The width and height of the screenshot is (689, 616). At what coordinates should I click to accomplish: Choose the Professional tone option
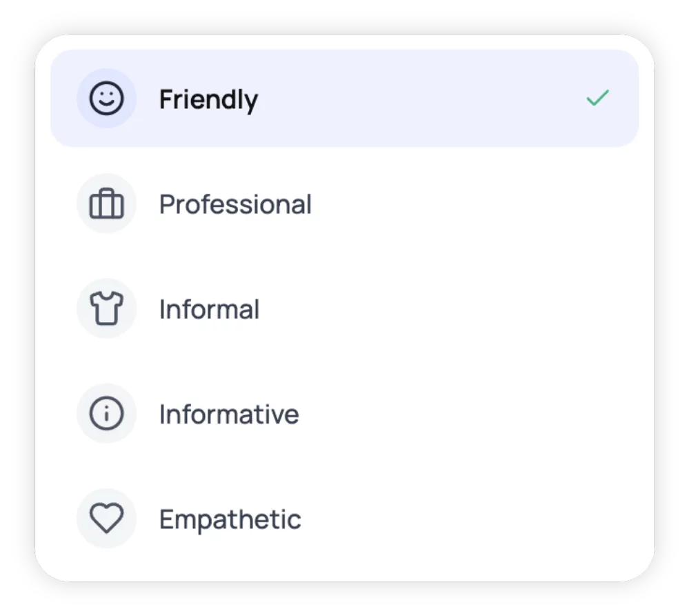(x=235, y=204)
